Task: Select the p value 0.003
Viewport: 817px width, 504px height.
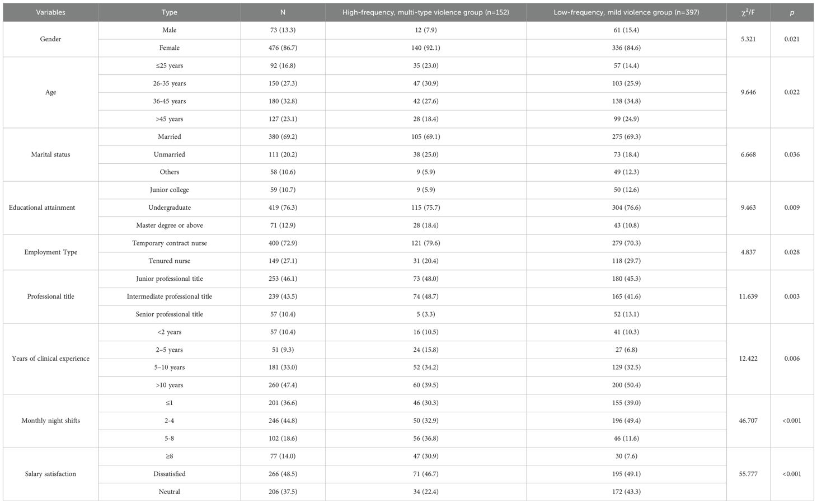Action: 792,296
